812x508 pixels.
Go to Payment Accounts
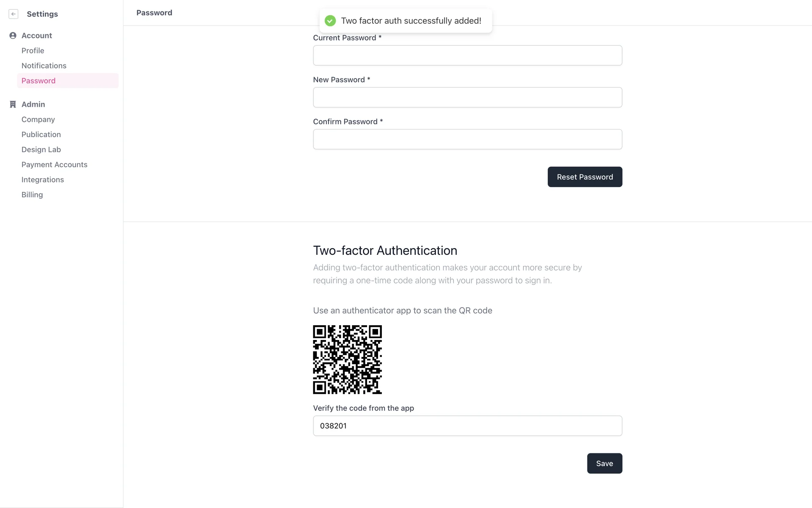(54, 165)
